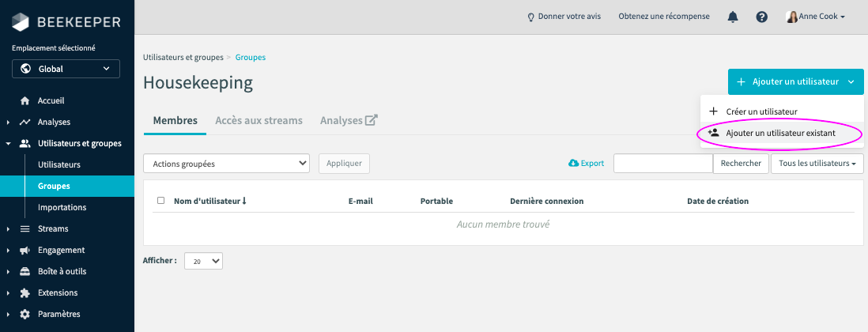Click the Accueil home icon
The width and height of the screenshot is (868, 332).
coord(25,100)
